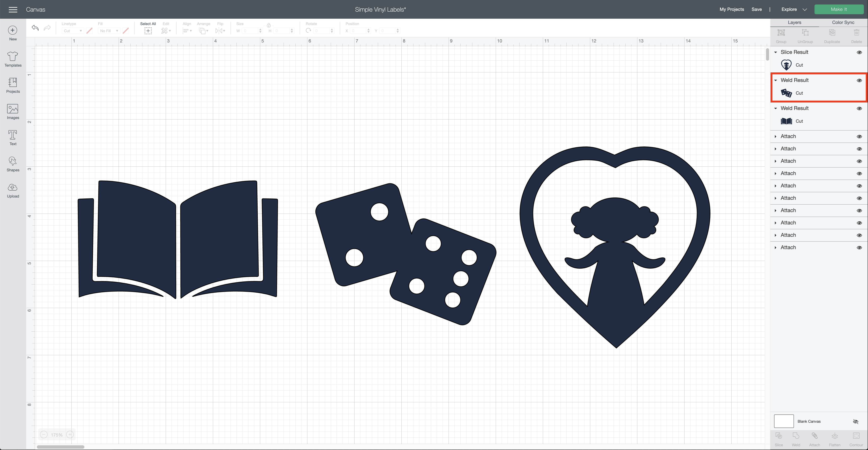The height and width of the screenshot is (450, 868).
Task: Collapse the Slice Result group
Action: (x=775, y=52)
